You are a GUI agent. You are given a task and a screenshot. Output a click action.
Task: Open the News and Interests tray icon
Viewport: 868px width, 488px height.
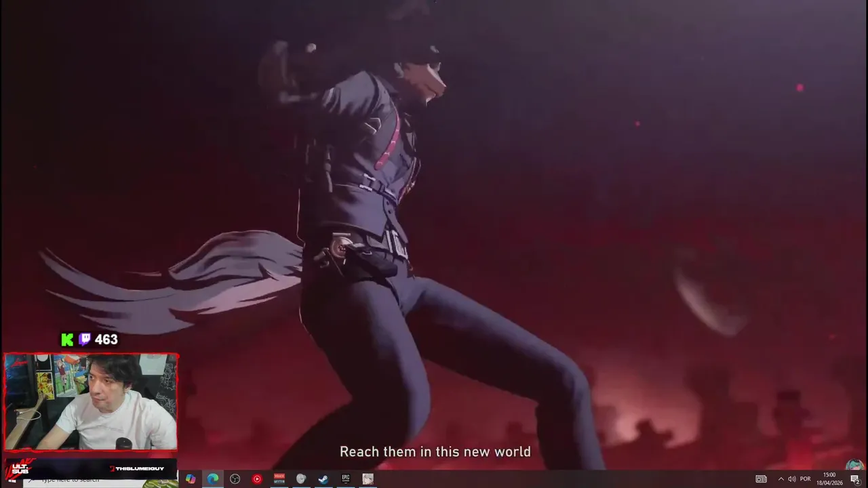coord(762,479)
